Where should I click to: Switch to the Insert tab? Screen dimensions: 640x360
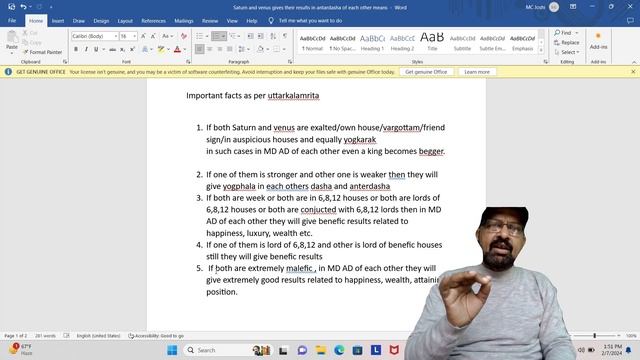tap(58, 20)
